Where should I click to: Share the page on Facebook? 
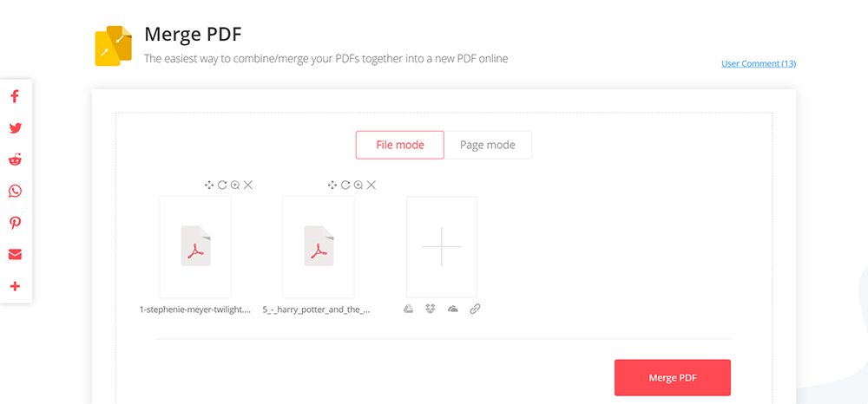(15, 96)
